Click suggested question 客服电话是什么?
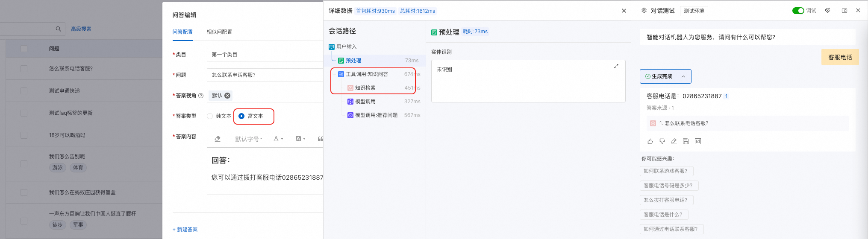 click(x=664, y=215)
